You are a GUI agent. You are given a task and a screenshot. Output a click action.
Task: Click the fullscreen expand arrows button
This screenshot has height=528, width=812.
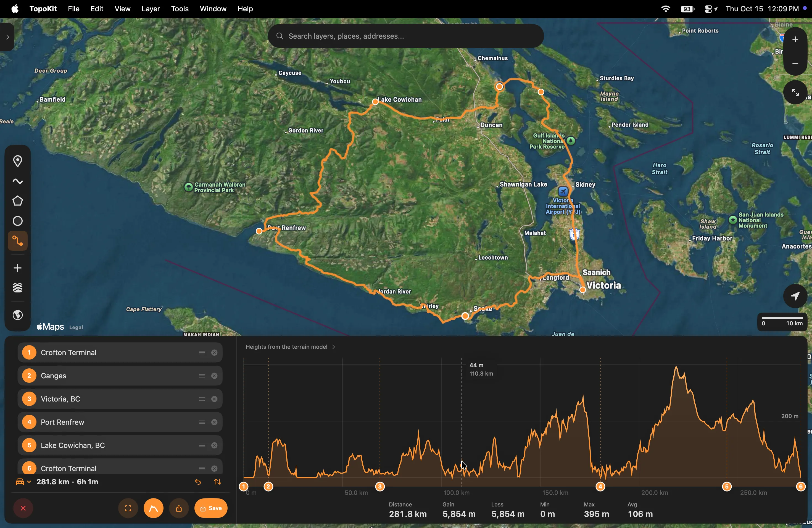tap(795, 92)
